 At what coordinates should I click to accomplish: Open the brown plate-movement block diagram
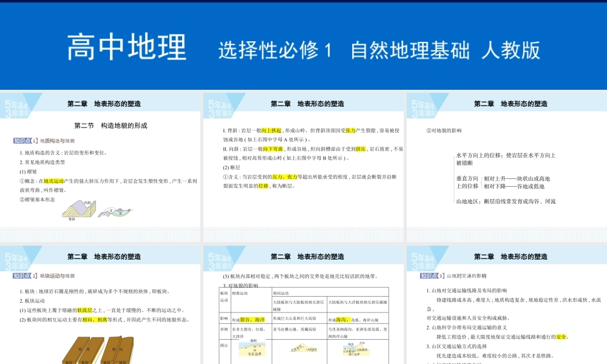pos(99,350)
